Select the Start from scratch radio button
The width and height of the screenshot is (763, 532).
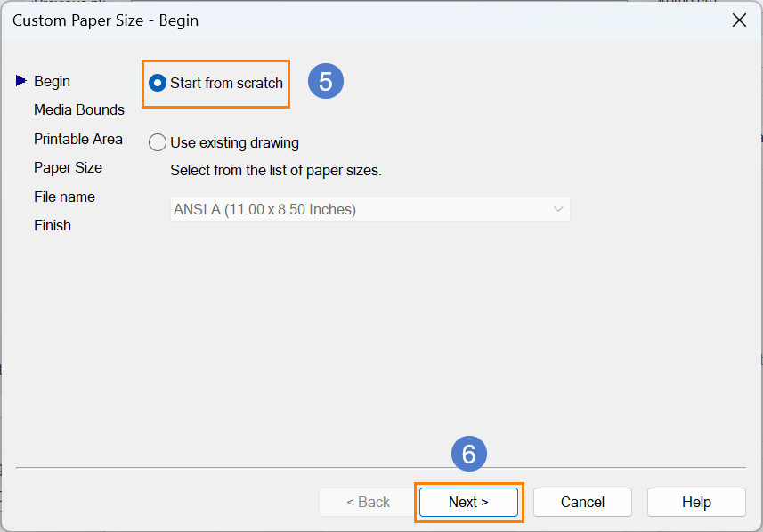(158, 83)
